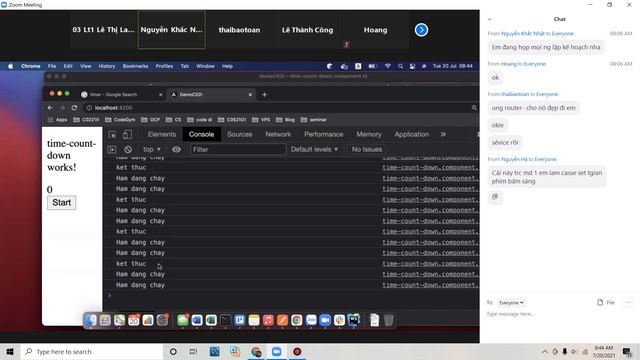Open the Application tab in DevTools
640x360 pixels.
[x=411, y=134]
